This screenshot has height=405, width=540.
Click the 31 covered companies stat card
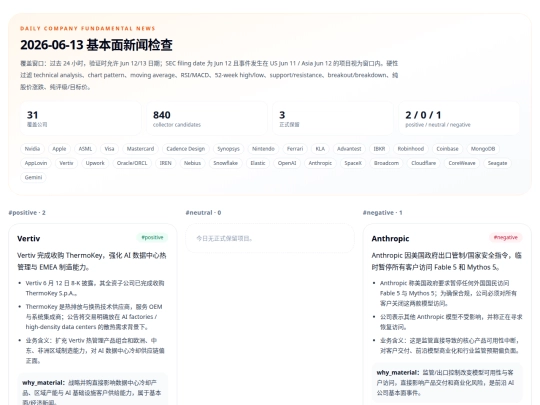(81, 118)
